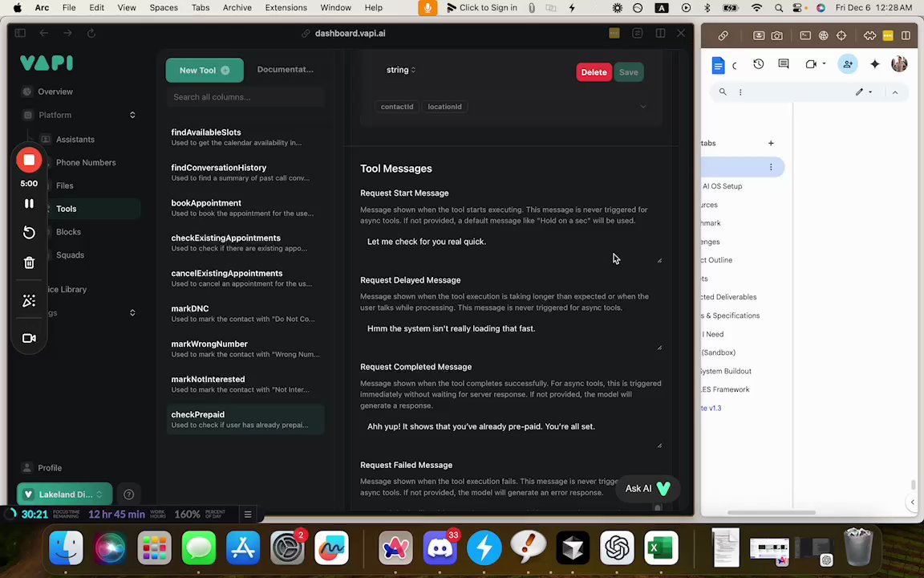Save the parameter
Screen dimensions: 924x578
point(628,72)
